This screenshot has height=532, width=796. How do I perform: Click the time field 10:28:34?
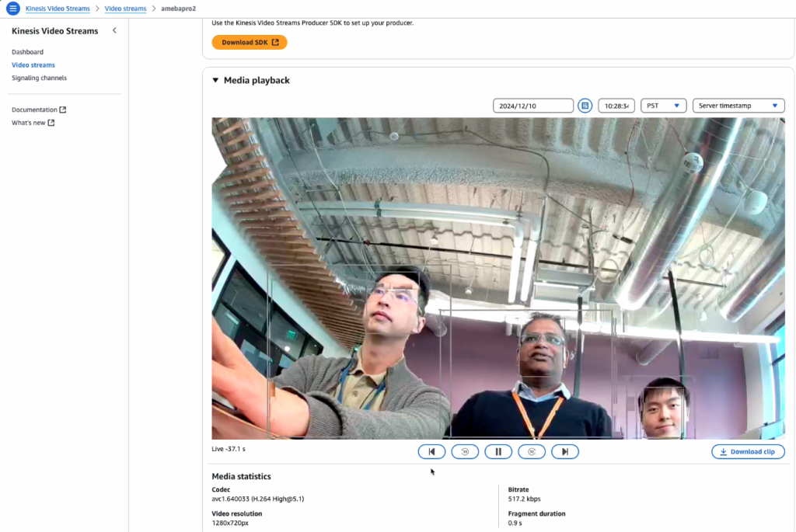(x=616, y=106)
